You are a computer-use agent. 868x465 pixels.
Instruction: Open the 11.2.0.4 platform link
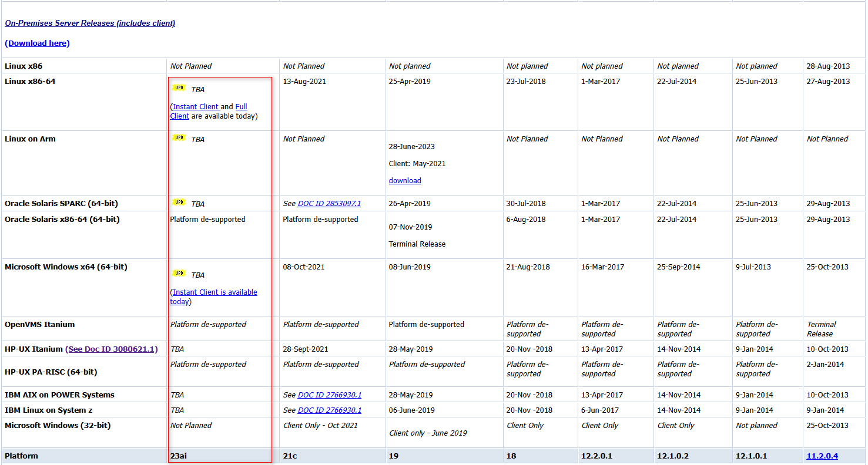coord(822,456)
